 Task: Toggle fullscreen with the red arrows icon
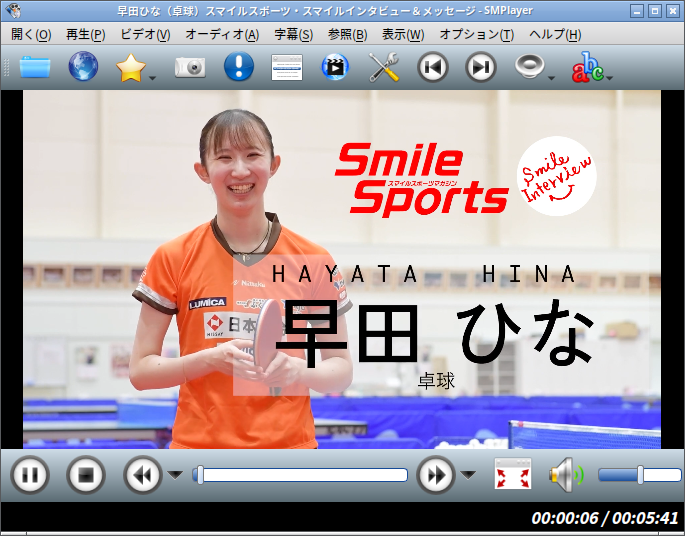tap(513, 474)
